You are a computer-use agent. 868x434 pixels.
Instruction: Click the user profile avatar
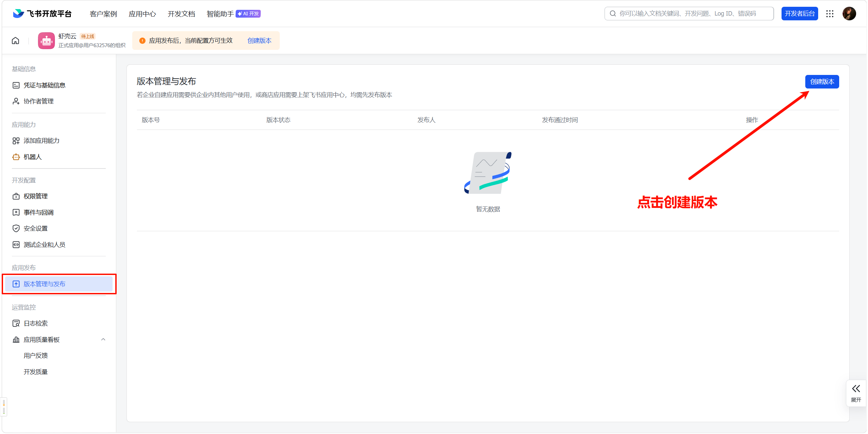[849, 14]
